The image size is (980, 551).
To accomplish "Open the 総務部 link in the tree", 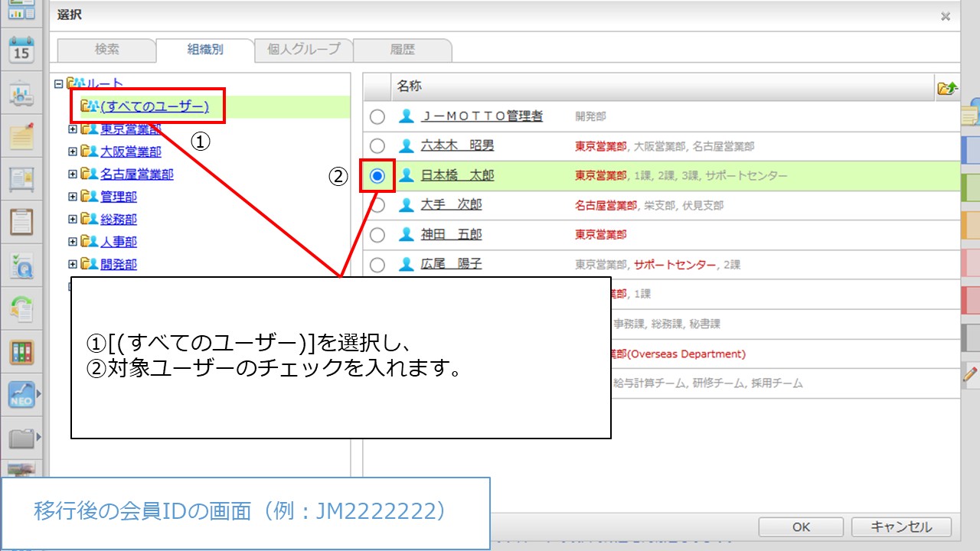I will click(x=119, y=220).
